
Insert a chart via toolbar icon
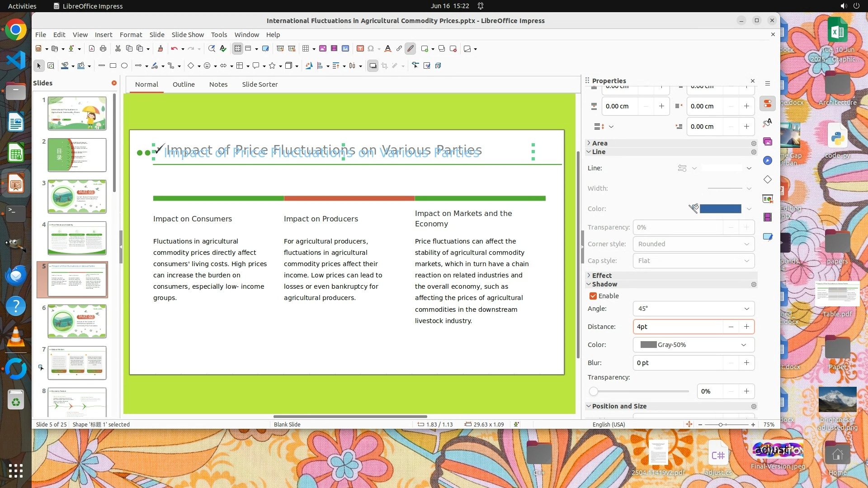(x=345, y=49)
